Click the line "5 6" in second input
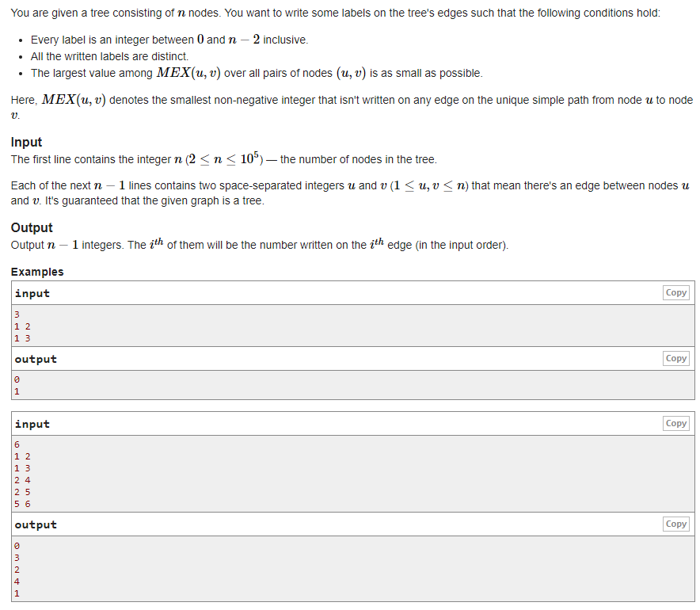Viewport: 700px width, 610px height. click(x=22, y=504)
